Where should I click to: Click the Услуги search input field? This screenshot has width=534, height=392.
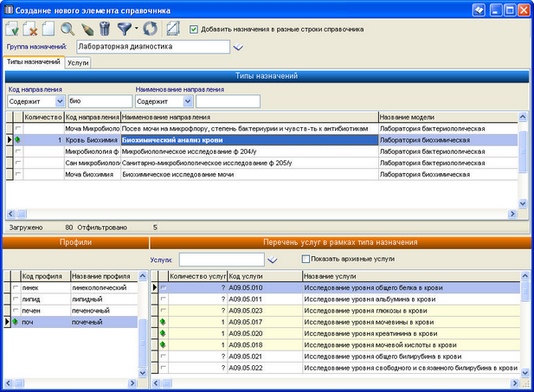222,260
